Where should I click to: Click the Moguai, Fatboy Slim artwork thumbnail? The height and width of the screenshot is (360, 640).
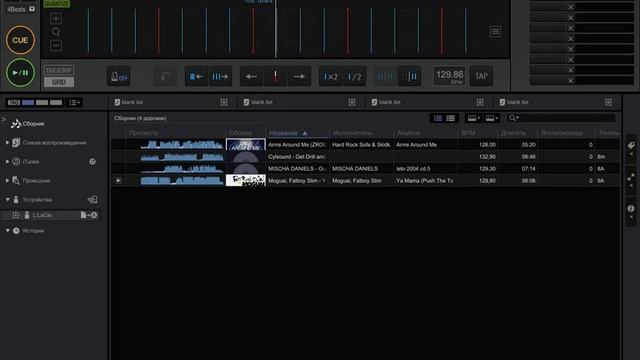pyautogui.click(x=246, y=180)
